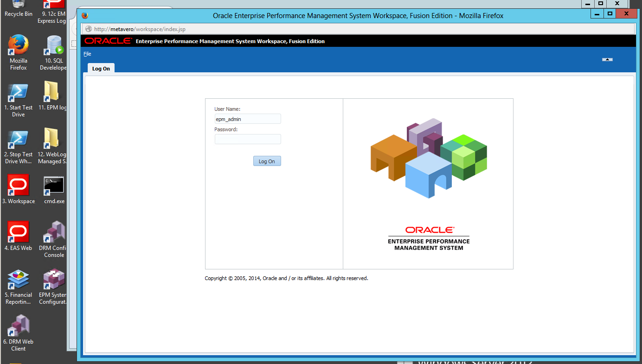Maximize the Oracle Workspace Firefox window

click(610, 14)
